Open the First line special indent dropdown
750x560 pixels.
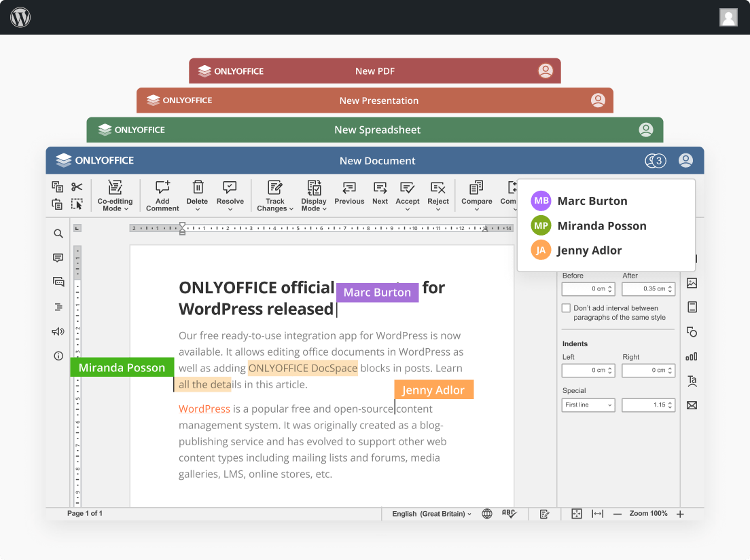(588, 405)
